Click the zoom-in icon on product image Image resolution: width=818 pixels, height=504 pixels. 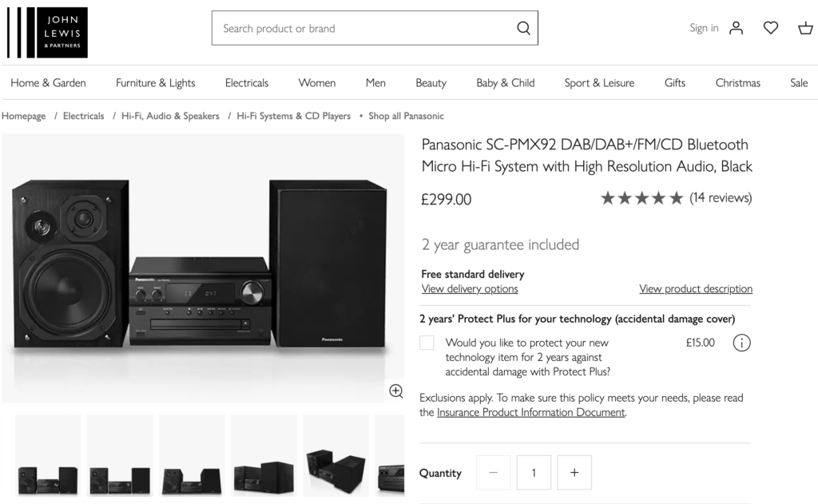click(x=395, y=391)
